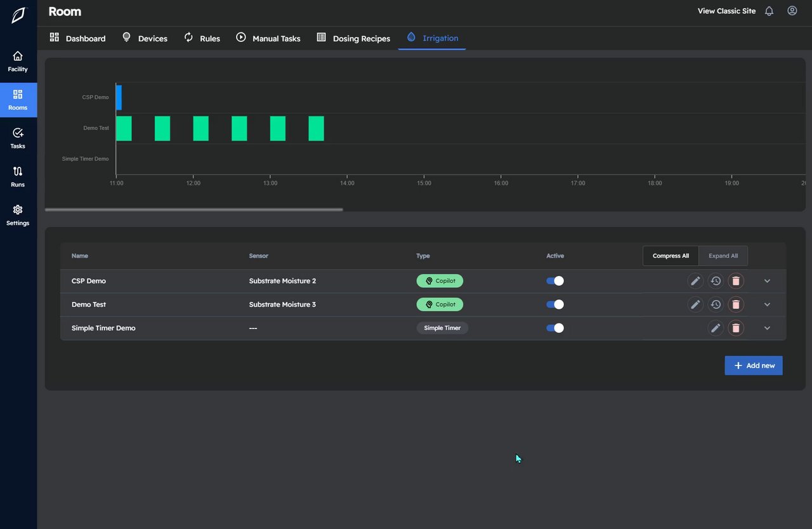Click the horizontal timeline scrollbar
The width and height of the screenshot is (812, 529).
pyautogui.click(x=193, y=209)
